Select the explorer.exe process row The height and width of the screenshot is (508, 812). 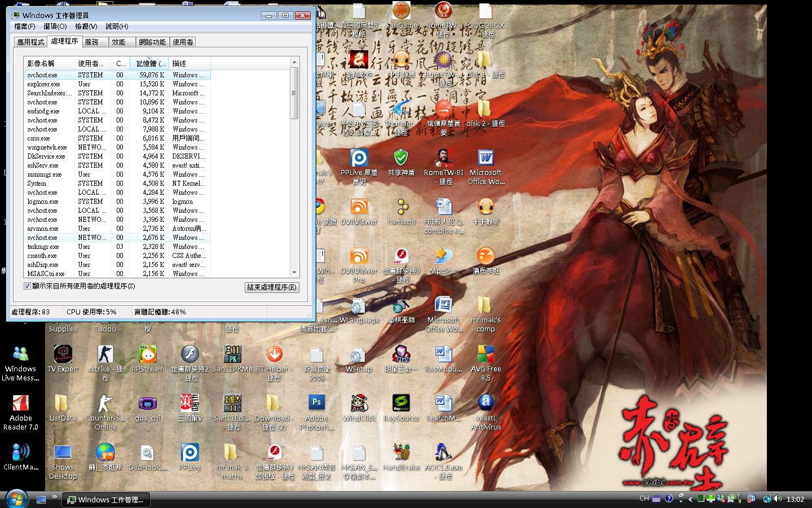point(117,84)
